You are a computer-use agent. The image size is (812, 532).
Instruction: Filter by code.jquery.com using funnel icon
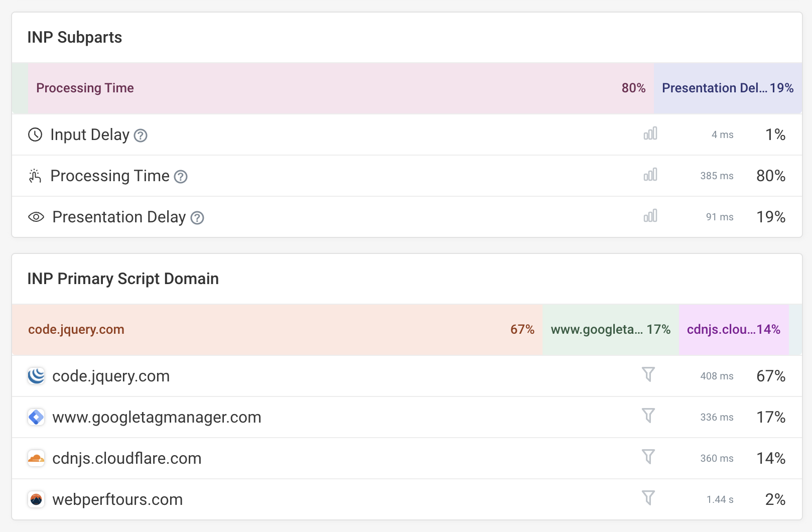pos(648,375)
